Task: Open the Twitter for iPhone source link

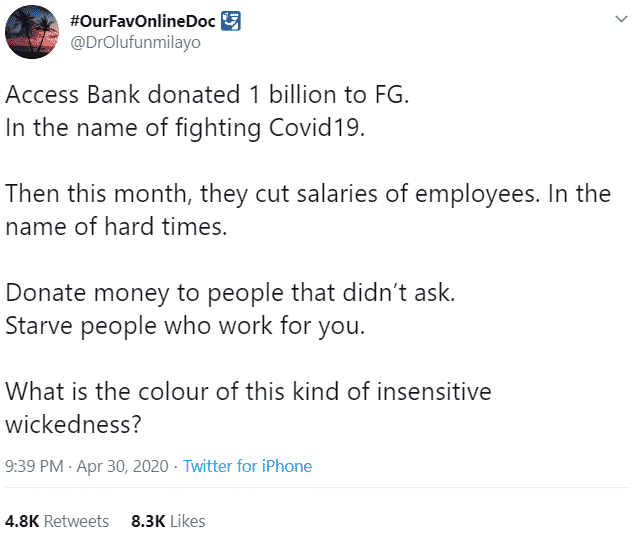Action: (x=247, y=466)
